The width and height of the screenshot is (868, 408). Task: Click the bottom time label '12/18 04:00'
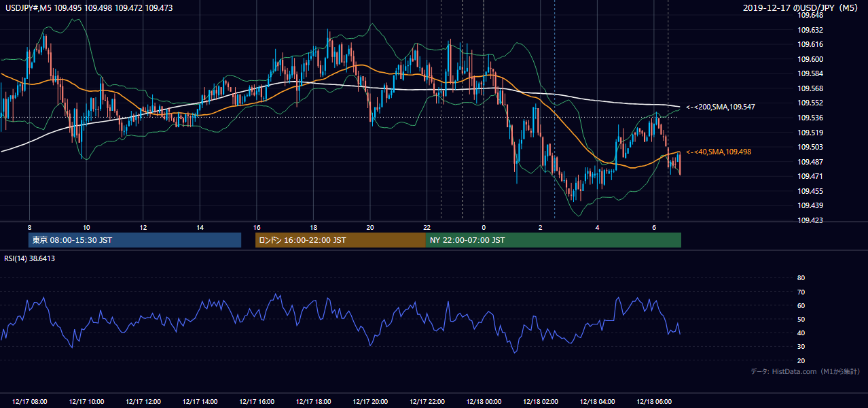pyautogui.click(x=597, y=401)
